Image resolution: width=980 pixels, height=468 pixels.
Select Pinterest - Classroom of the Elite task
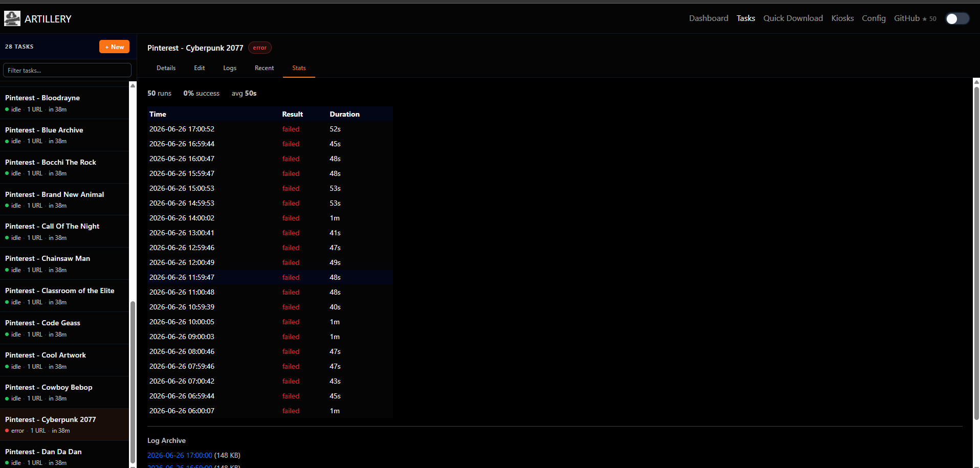(x=64, y=296)
